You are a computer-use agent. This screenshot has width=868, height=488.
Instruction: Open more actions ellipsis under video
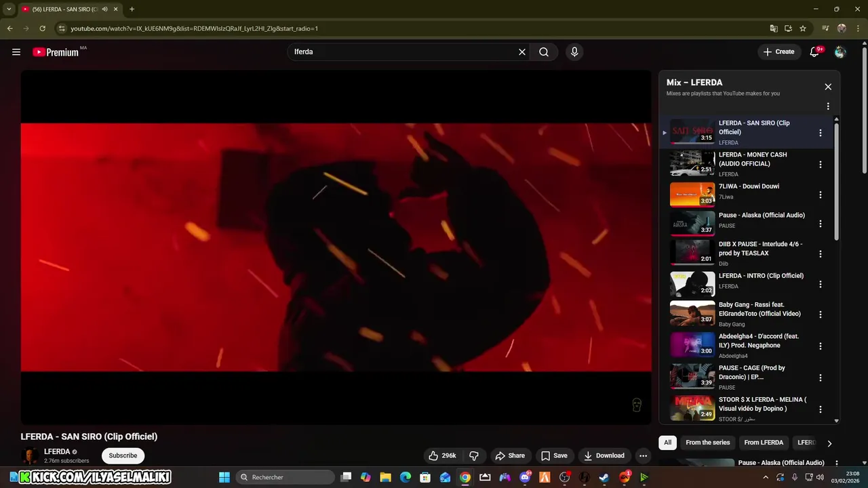[x=643, y=455]
